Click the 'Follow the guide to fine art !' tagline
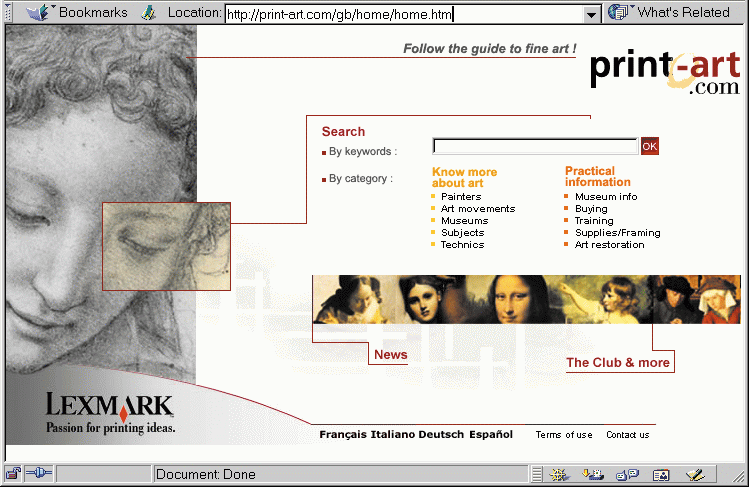Screen dimensions: 749x487 coord(490,49)
